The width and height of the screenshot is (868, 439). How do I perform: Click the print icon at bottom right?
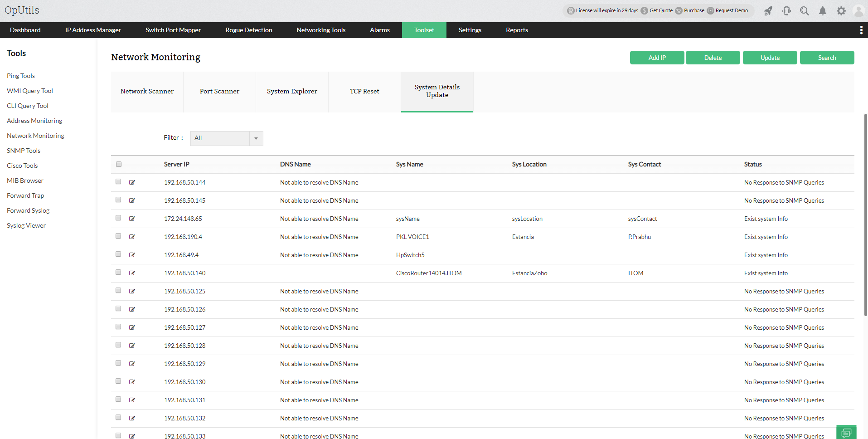[x=847, y=432]
